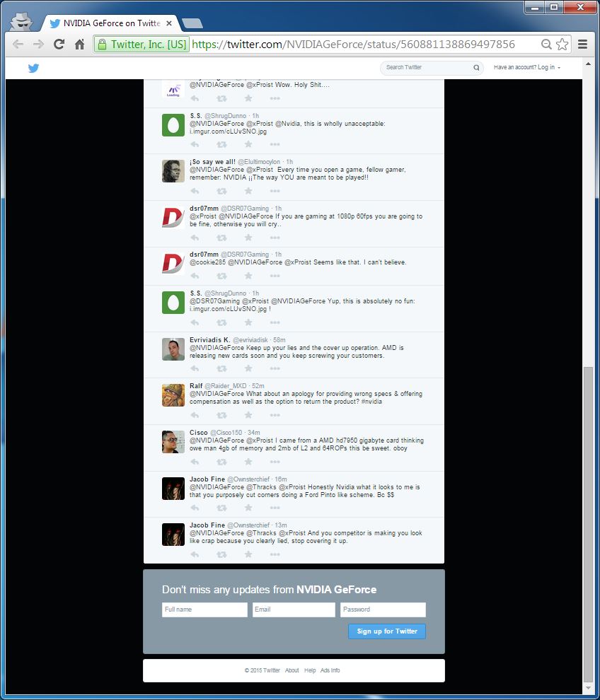
Task: Click the browser address bar URL
Action: (353, 45)
